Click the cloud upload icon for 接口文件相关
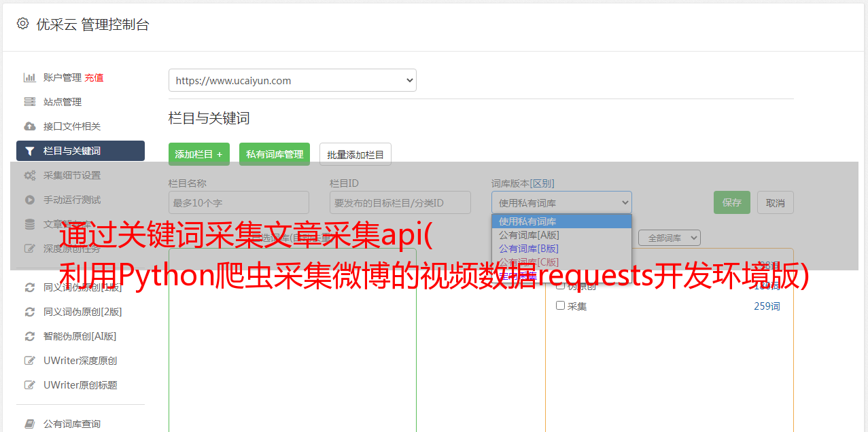868x432 pixels. [x=29, y=126]
